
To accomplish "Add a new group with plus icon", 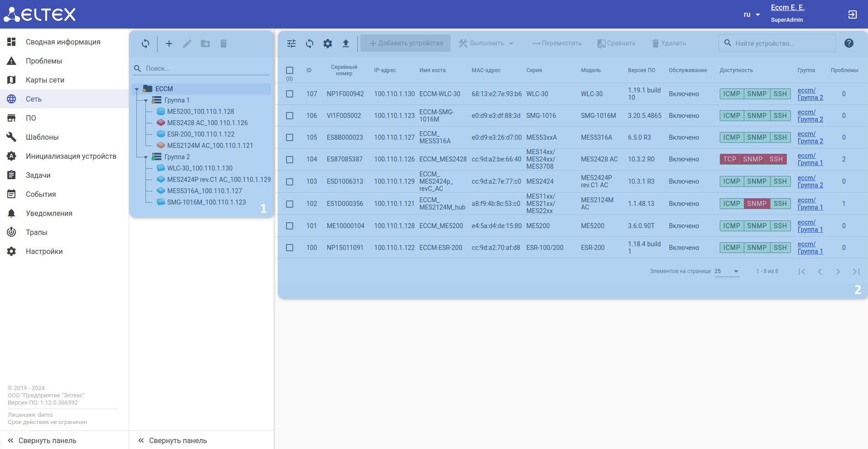I will pos(169,44).
